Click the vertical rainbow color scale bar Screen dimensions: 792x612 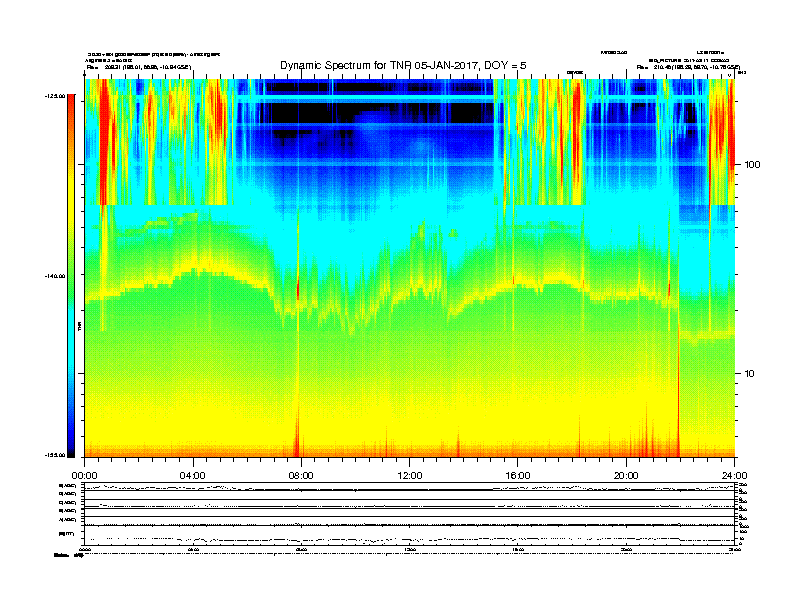[x=71, y=276]
